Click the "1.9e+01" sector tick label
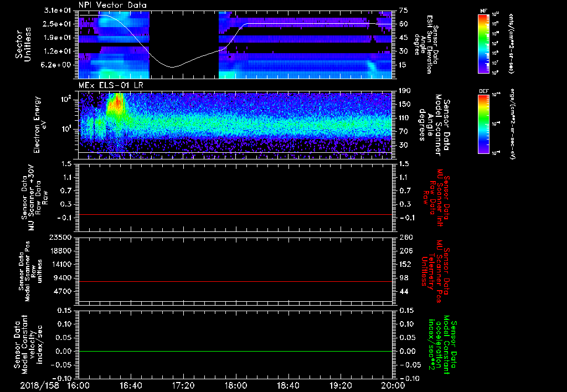Screen dimensions: 567x392 coord(58,38)
